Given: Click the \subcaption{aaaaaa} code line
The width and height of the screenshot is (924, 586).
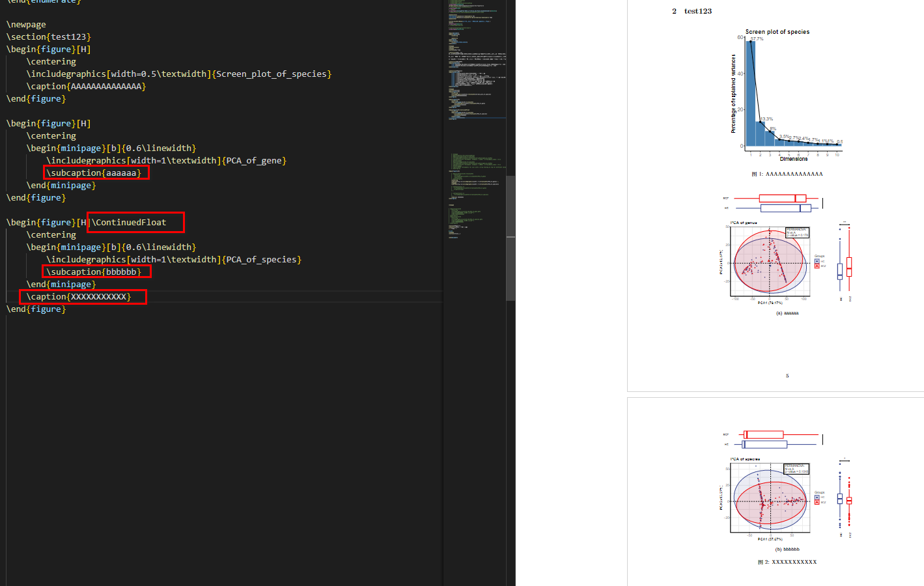Looking at the screenshot, I should (94, 173).
